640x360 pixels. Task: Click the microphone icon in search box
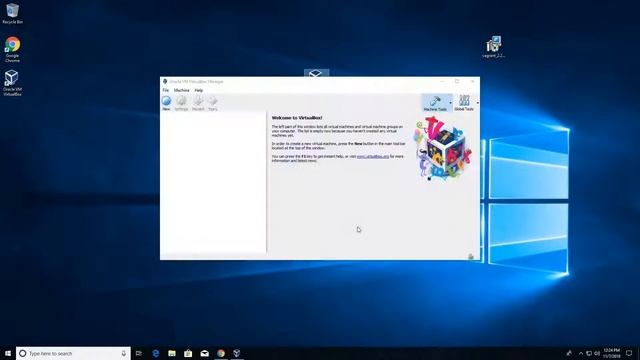[124, 353]
